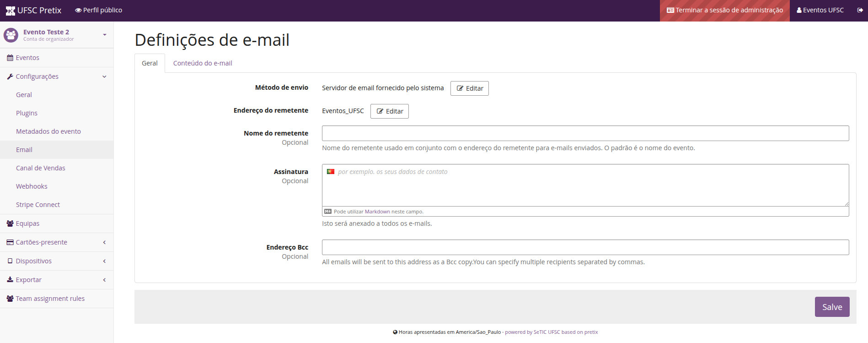Click Terminar a sessão de administração

725,11
